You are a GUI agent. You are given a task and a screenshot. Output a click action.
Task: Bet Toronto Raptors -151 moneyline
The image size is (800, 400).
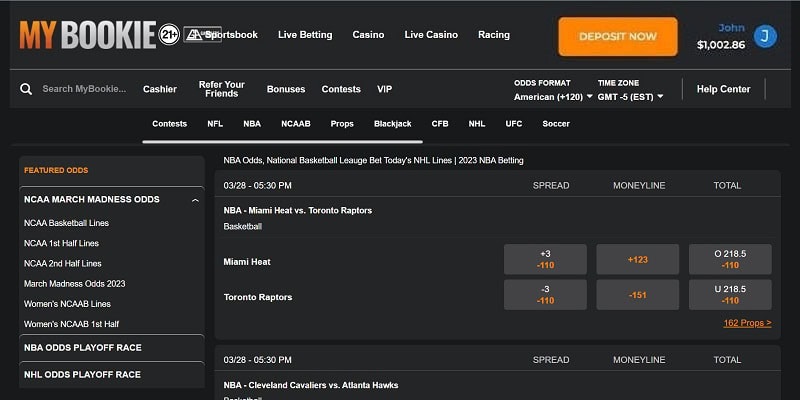(638, 294)
